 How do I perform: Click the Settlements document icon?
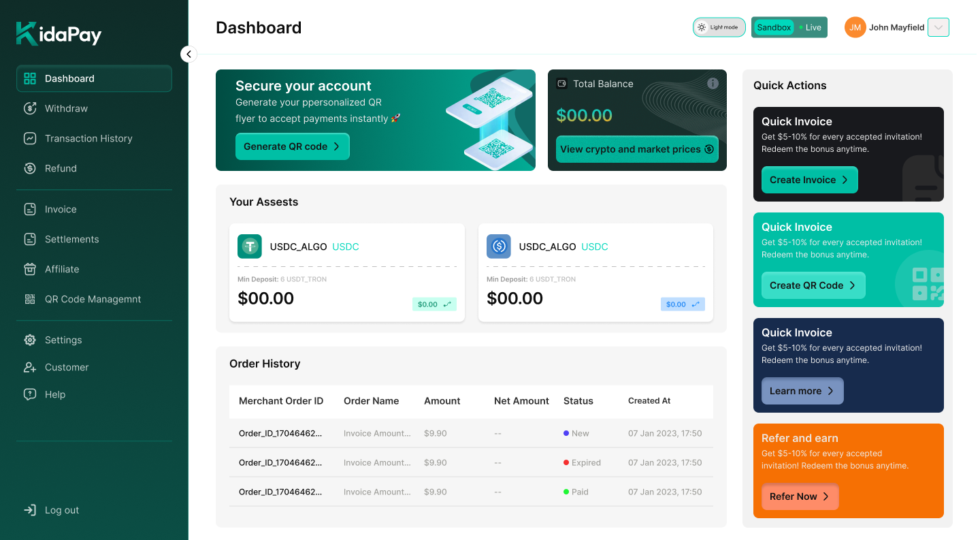coord(30,239)
